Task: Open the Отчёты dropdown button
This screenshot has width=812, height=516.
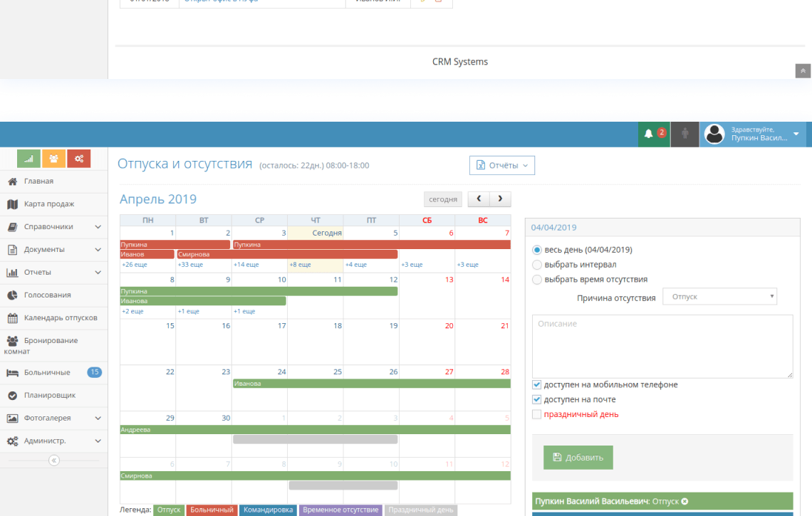Action: [501, 164]
